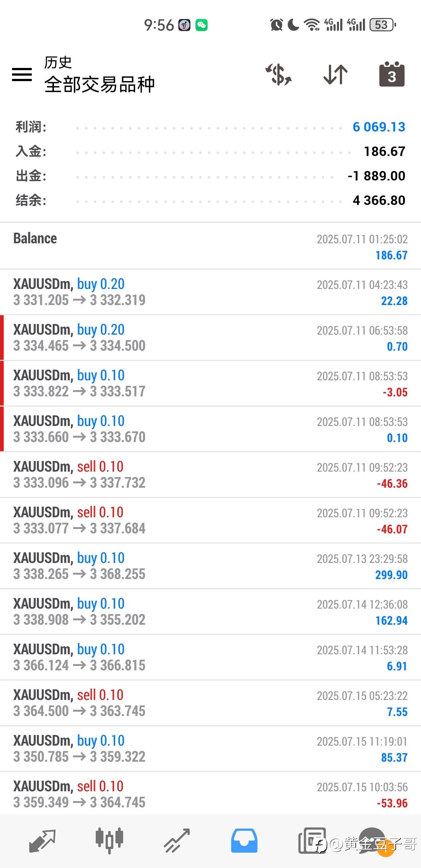Open the calendar date range picker

click(x=392, y=75)
